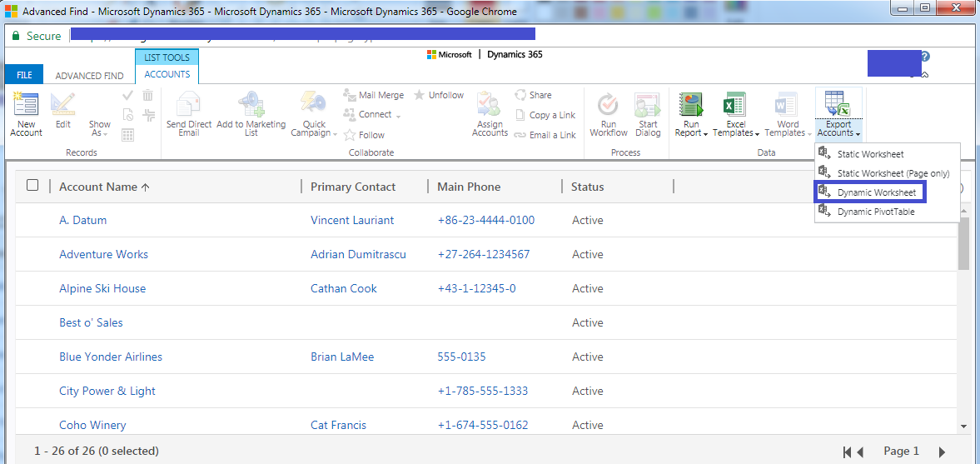Open contact Vincent Lauriant
Screen dimensions: 980x464
[352, 220]
